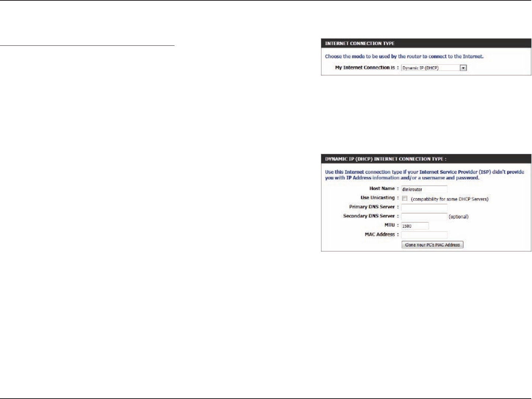
Task: Click the 'Use this Internet connection type' paragraph
Action: pos(424,175)
